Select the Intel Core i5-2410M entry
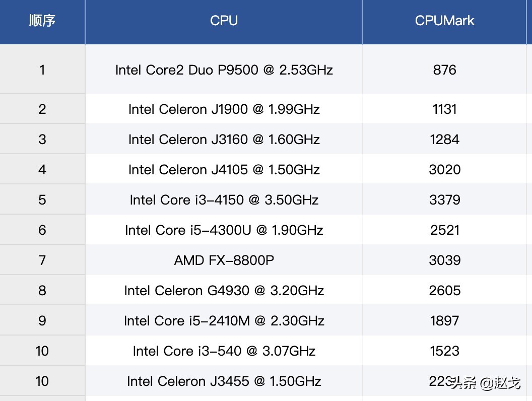 224,321
